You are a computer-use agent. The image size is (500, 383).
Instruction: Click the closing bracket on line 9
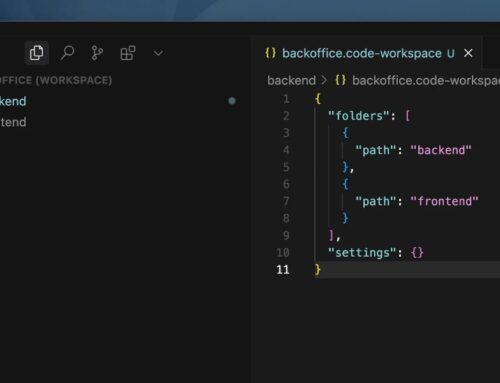[331, 235]
